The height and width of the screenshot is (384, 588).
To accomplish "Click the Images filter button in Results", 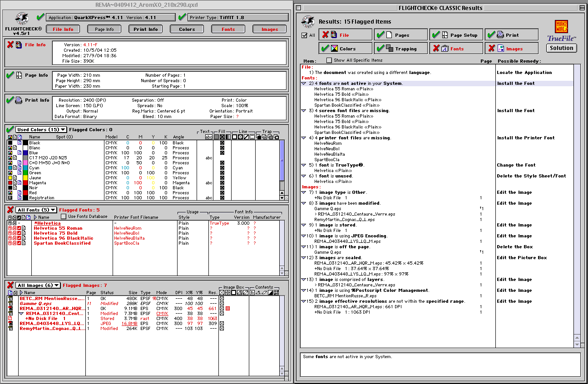I will click(x=511, y=48).
